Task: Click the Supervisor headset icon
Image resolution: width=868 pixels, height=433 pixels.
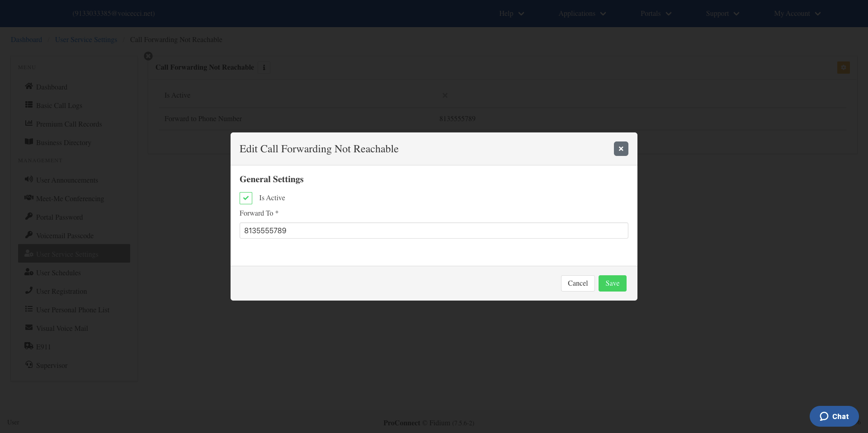Action: [x=29, y=365]
